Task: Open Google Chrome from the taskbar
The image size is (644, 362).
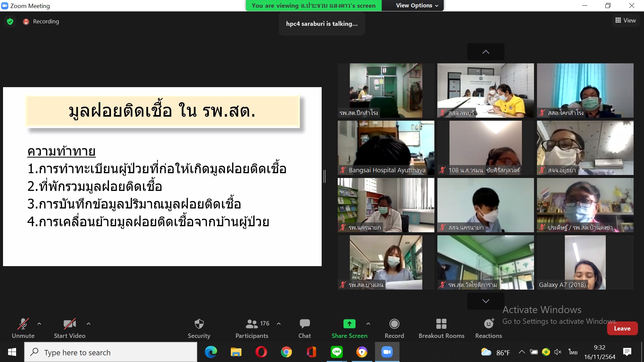Action: point(286,352)
